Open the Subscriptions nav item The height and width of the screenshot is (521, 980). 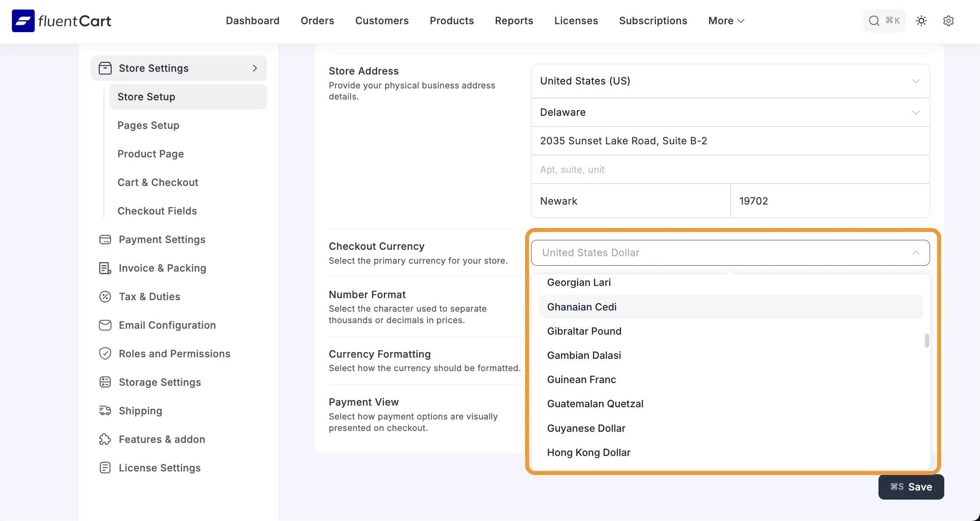click(653, 21)
